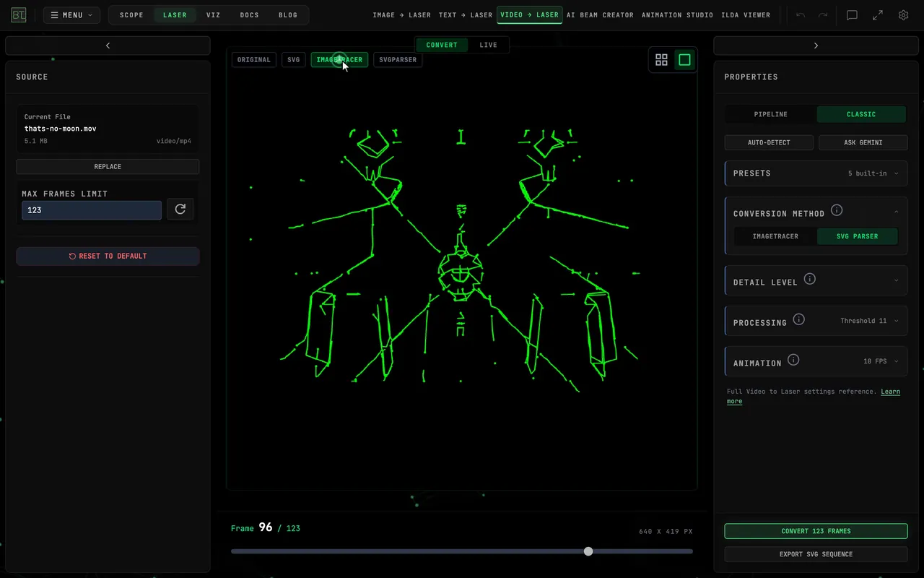Screen dimensions: 924x578
Task: Open the ILDA Viewer
Action: click(x=746, y=15)
